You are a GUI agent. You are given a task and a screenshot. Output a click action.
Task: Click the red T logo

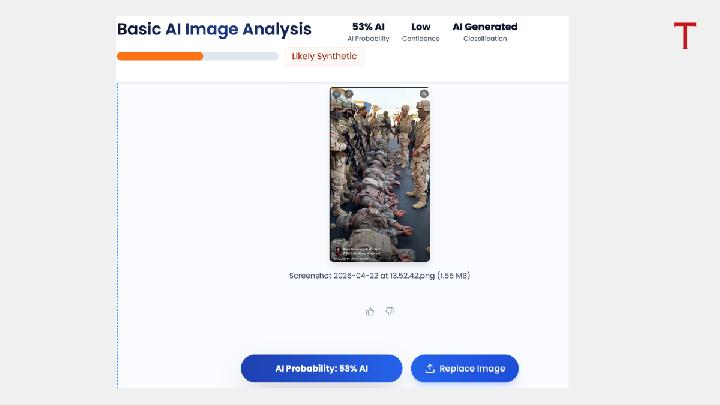tap(684, 36)
